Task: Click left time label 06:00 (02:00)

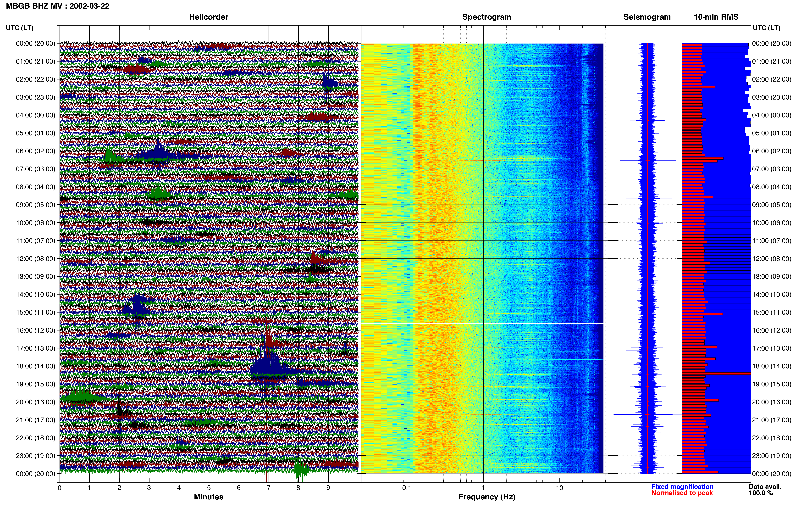Action: coord(36,151)
